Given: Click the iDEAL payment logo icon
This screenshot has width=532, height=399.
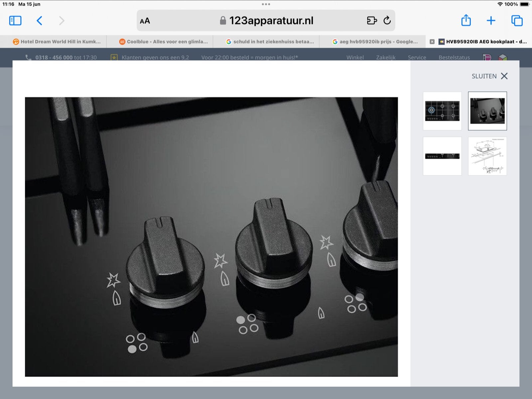Looking at the screenshot, I should (487, 58).
